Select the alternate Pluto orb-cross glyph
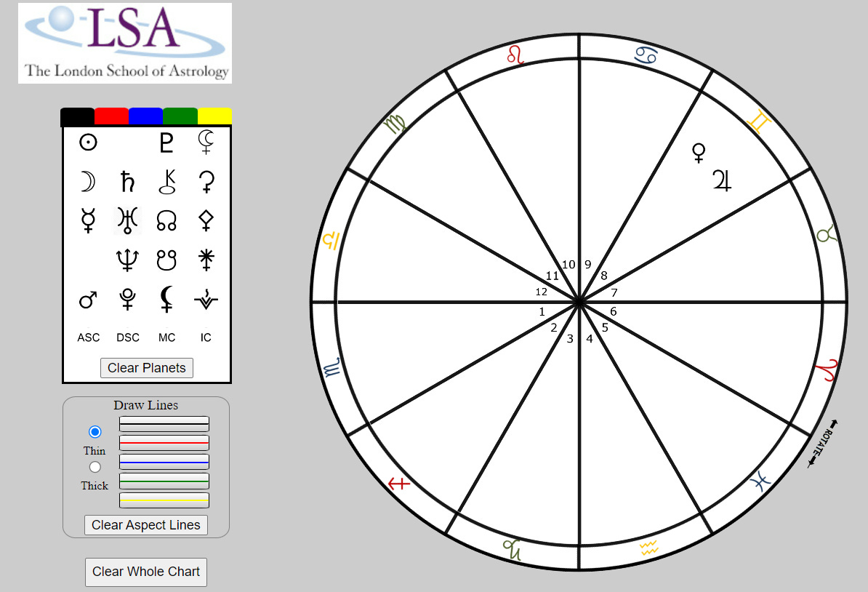 tap(127, 300)
